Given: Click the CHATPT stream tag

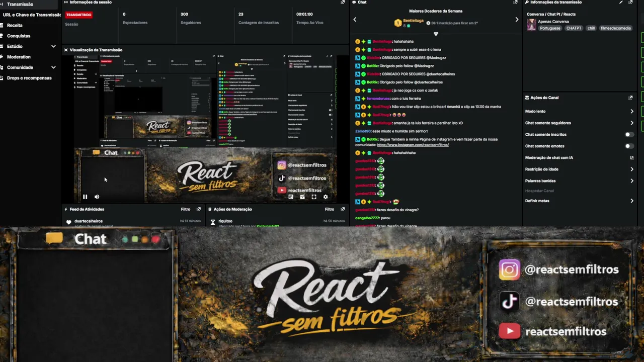Looking at the screenshot, I should pos(574,28).
